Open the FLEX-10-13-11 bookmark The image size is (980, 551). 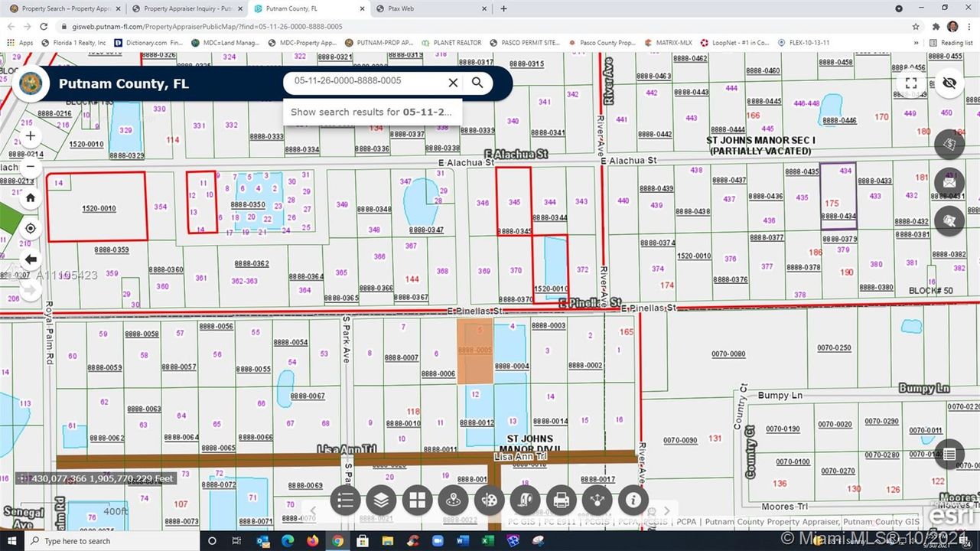803,43
